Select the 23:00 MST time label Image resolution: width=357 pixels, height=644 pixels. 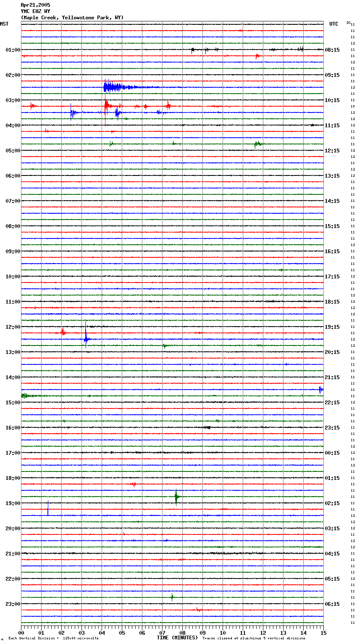pyautogui.click(x=13, y=604)
